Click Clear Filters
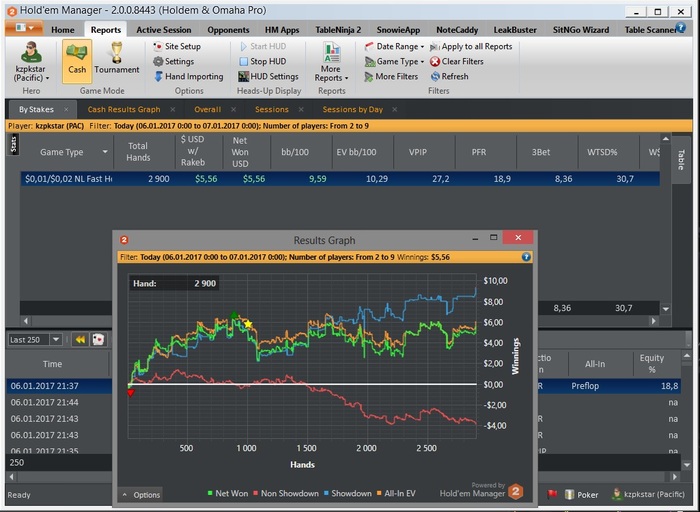The image size is (700, 512). coord(457,61)
